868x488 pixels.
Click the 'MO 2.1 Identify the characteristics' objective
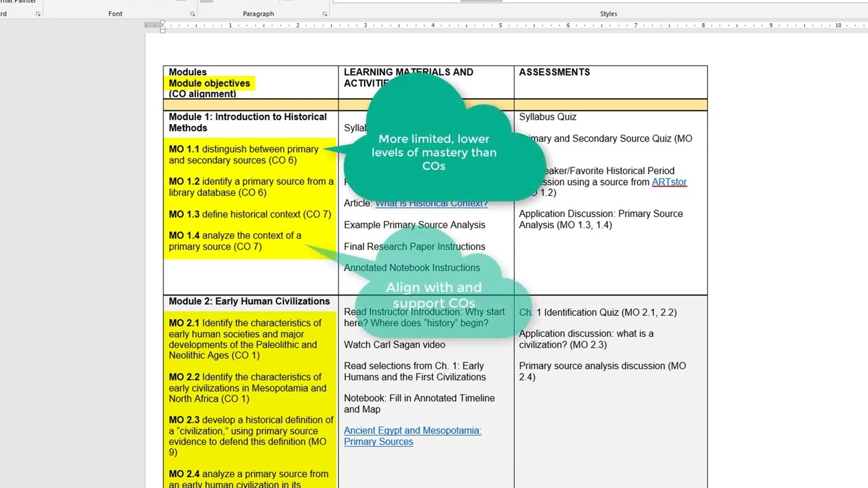tap(245, 339)
